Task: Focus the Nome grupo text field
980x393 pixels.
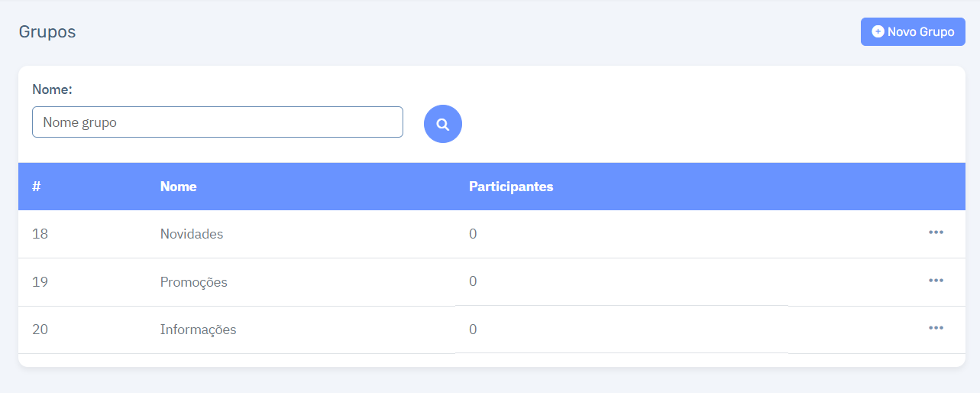Action: coord(218,122)
